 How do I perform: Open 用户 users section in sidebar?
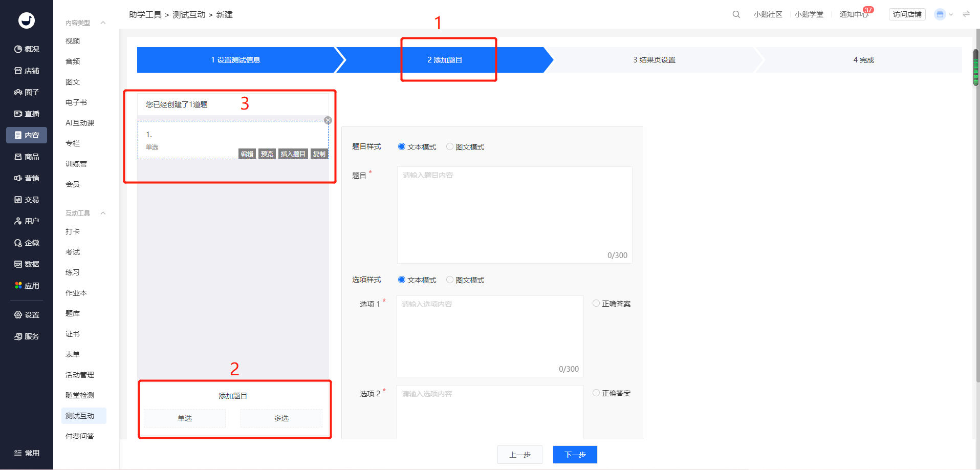tap(27, 221)
